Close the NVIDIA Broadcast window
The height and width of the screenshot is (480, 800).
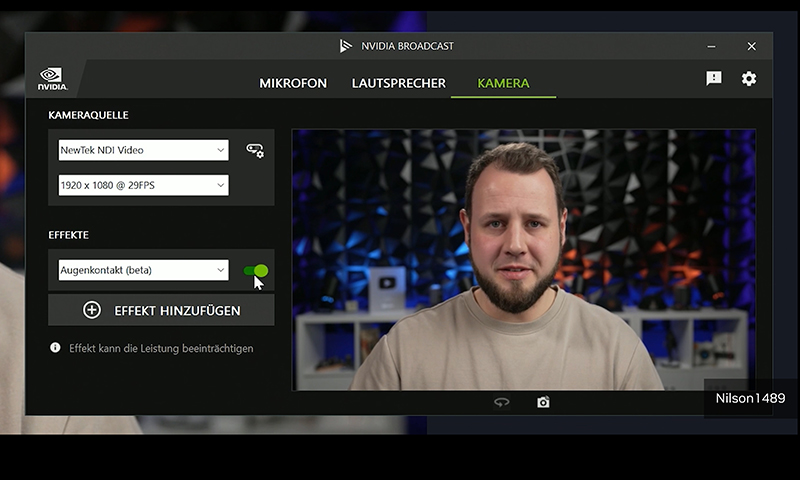pos(752,46)
